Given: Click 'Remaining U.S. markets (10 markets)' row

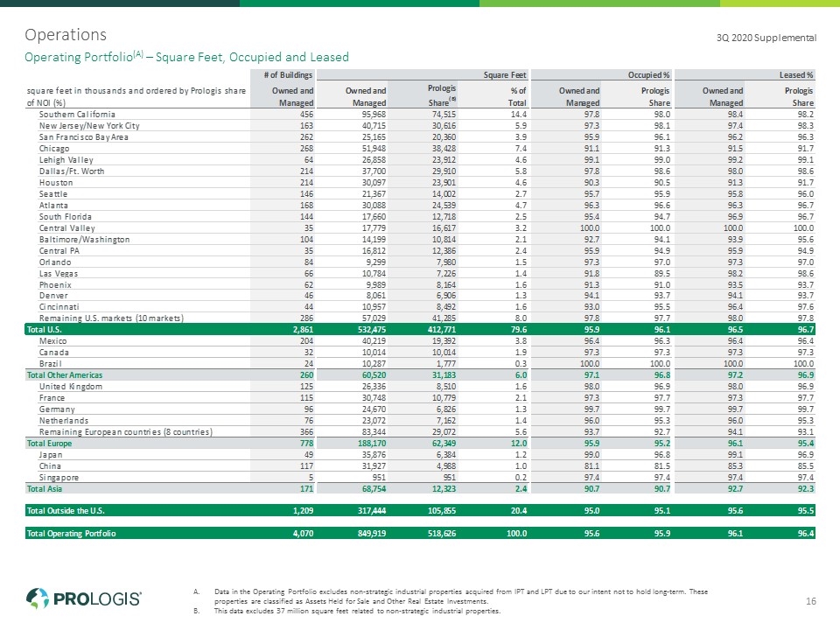Looking at the screenshot, I should [420, 318].
